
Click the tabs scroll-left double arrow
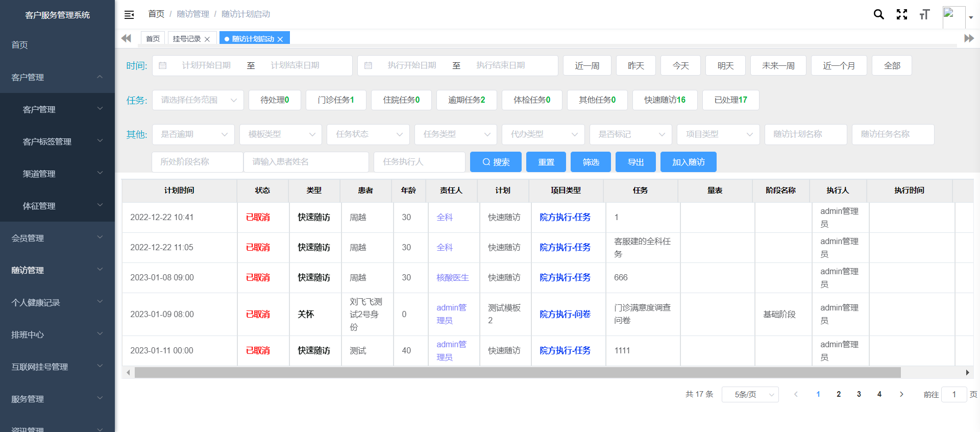point(126,38)
